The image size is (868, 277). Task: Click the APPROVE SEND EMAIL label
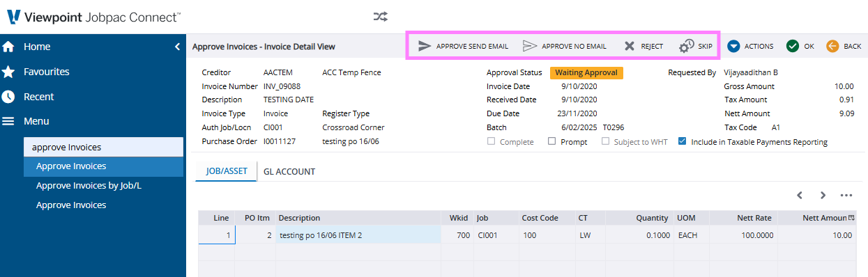pyautogui.click(x=472, y=47)
